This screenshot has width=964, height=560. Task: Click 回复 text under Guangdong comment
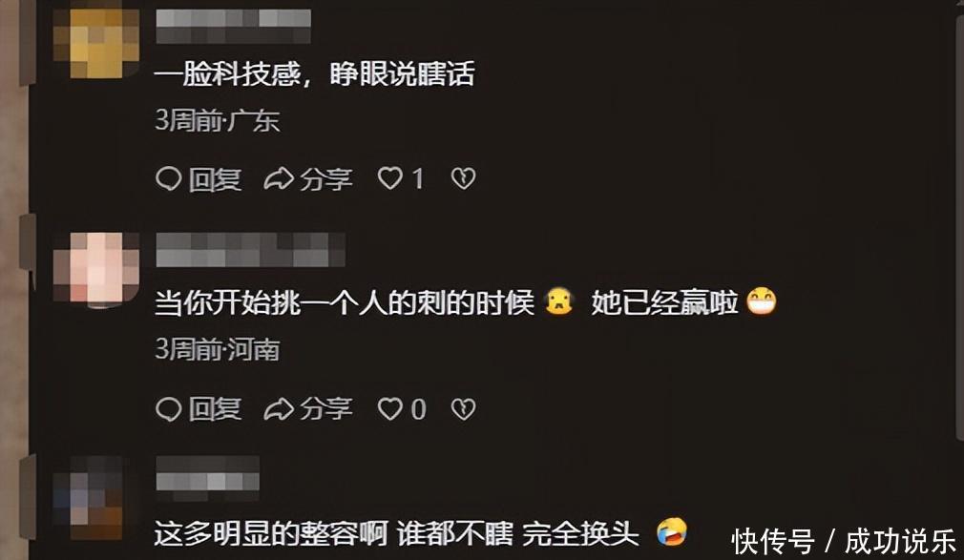point(215,179)
